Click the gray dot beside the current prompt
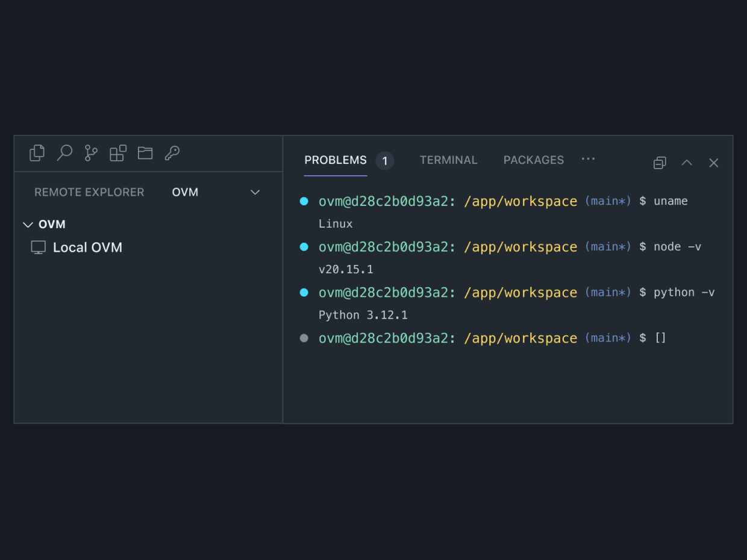747x560 pixels. pyautogui.click(x=304, y=338)
